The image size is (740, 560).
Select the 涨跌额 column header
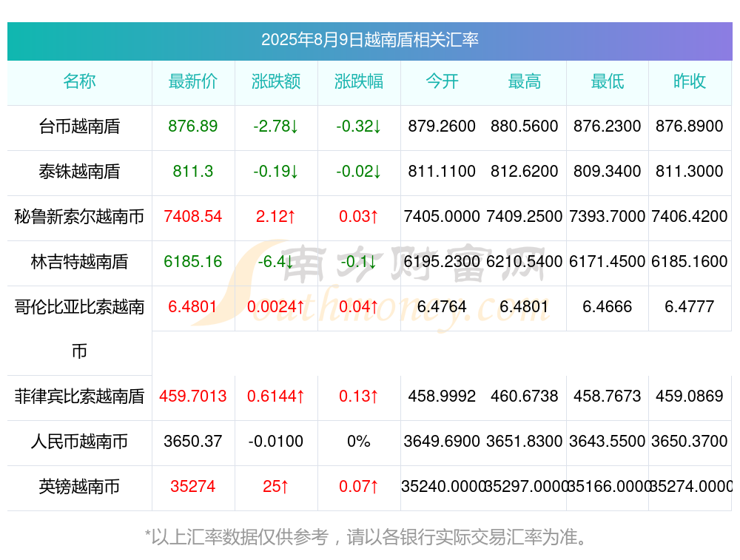tap(276, 81)
